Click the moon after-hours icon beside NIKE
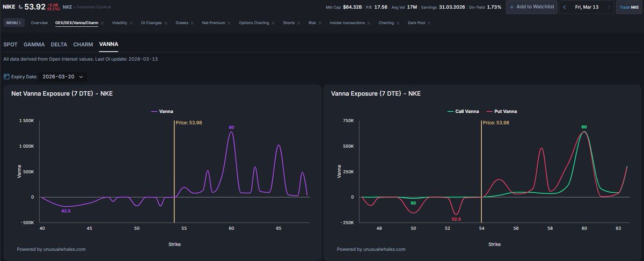 (20, 7)
